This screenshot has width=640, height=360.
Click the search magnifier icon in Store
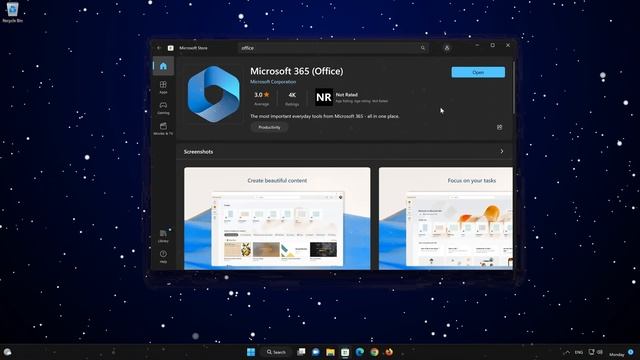[423, 48]
